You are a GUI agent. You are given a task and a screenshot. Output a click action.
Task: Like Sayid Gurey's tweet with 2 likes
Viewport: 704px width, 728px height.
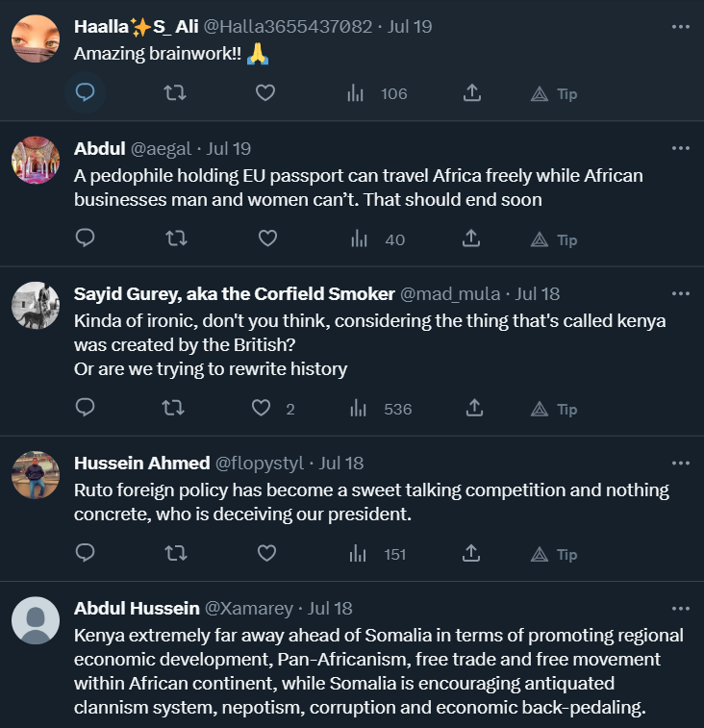(x=262, y=409)
